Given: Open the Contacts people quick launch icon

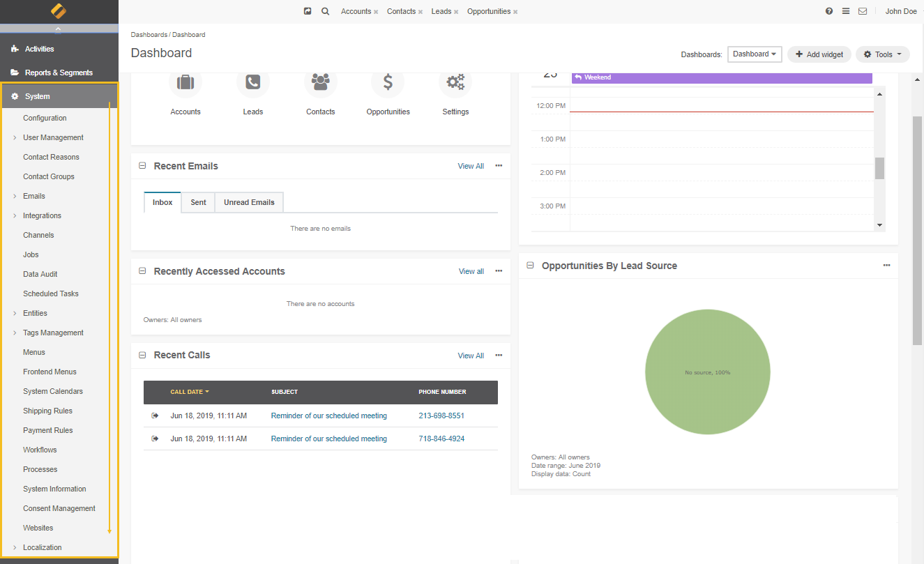Looking at the screenshot, I should click(321, 82).
